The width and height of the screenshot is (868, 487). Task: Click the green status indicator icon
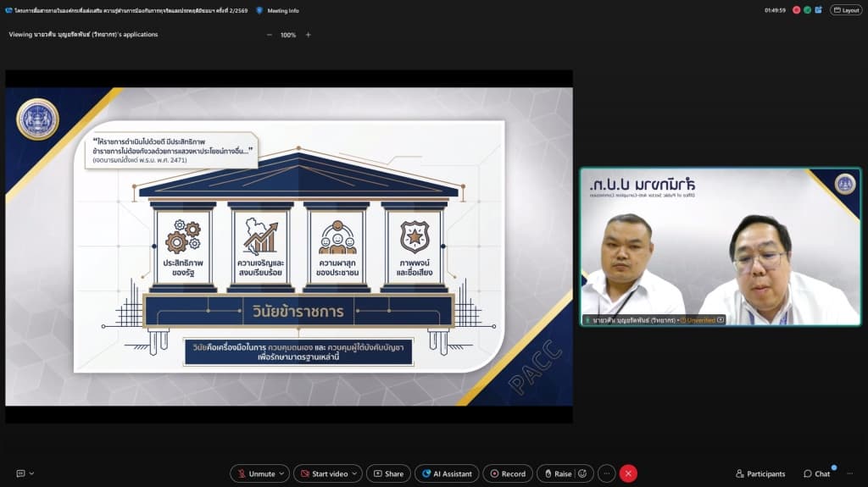(x=808, y=10)
